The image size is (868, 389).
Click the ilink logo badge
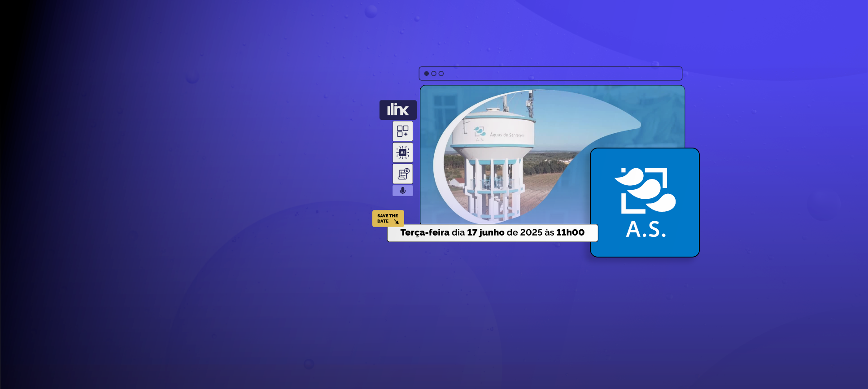coord(398,110)
